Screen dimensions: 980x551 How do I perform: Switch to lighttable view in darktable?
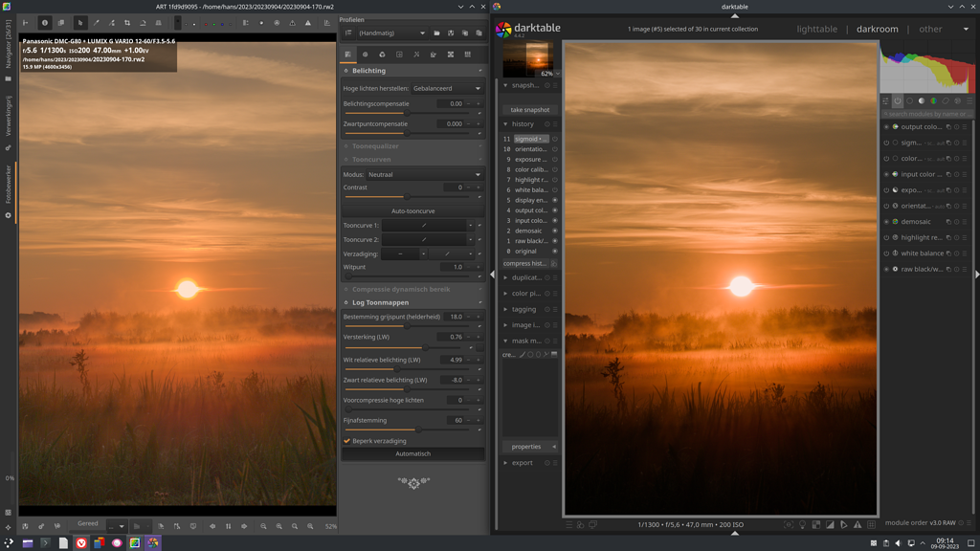(817, 29)
